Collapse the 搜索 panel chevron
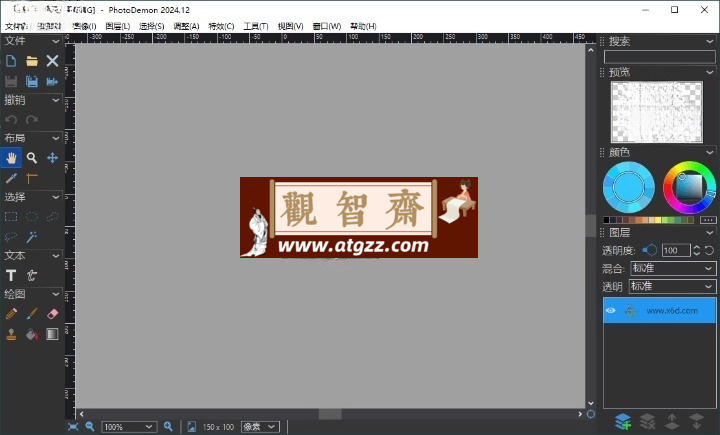 point(710,41)
